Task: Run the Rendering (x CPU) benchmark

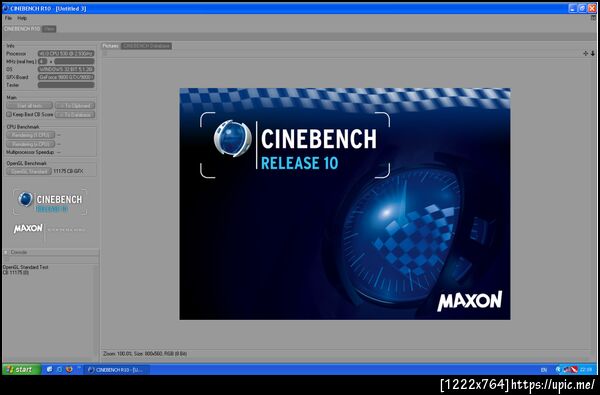Action: (31, 144)
